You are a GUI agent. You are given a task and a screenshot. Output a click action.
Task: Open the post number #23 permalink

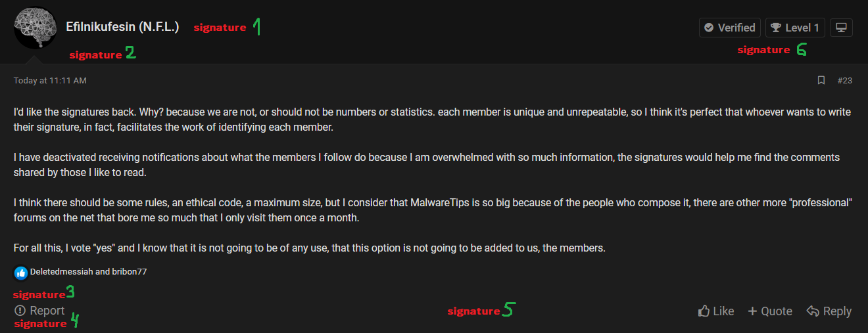[844, 81]
